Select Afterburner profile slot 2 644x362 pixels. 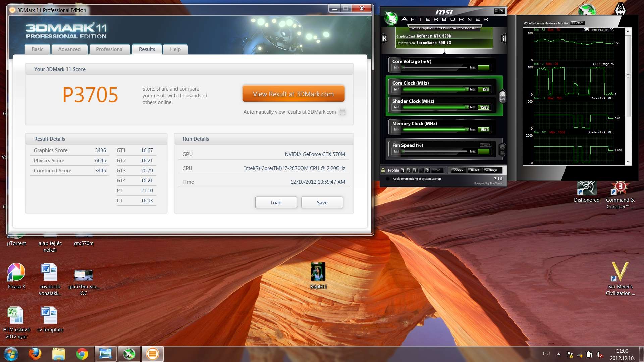(x=409, y=170)
